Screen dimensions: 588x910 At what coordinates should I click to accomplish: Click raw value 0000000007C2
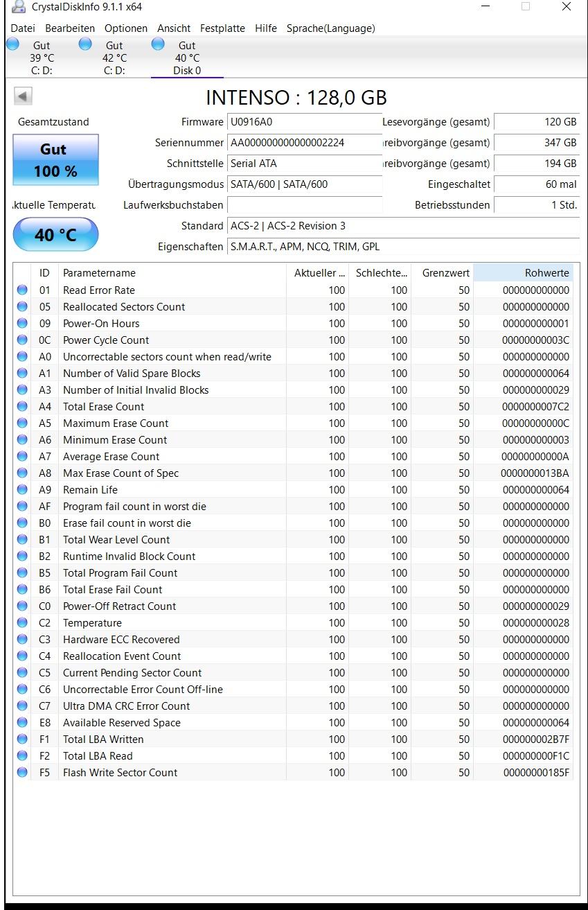(535, 407)
